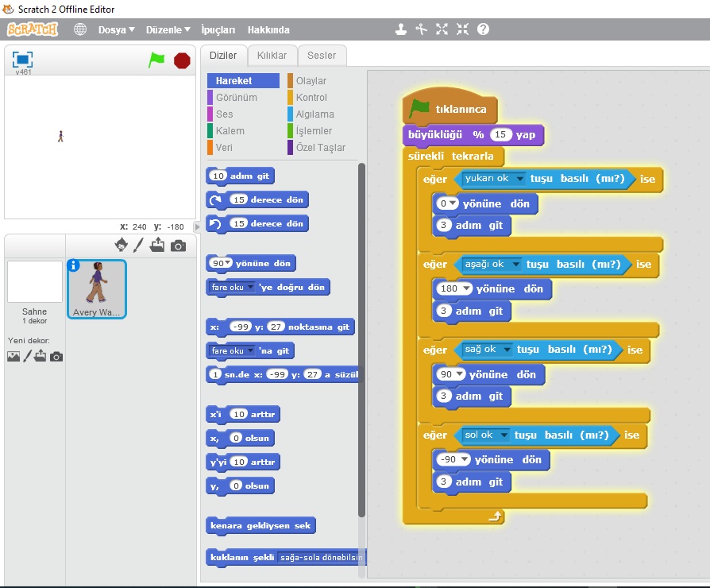This screenshot has height=588, width=710.
Task: Select the duplicate stamp tool
Action: pyautogui.click(x=401, y=29)
